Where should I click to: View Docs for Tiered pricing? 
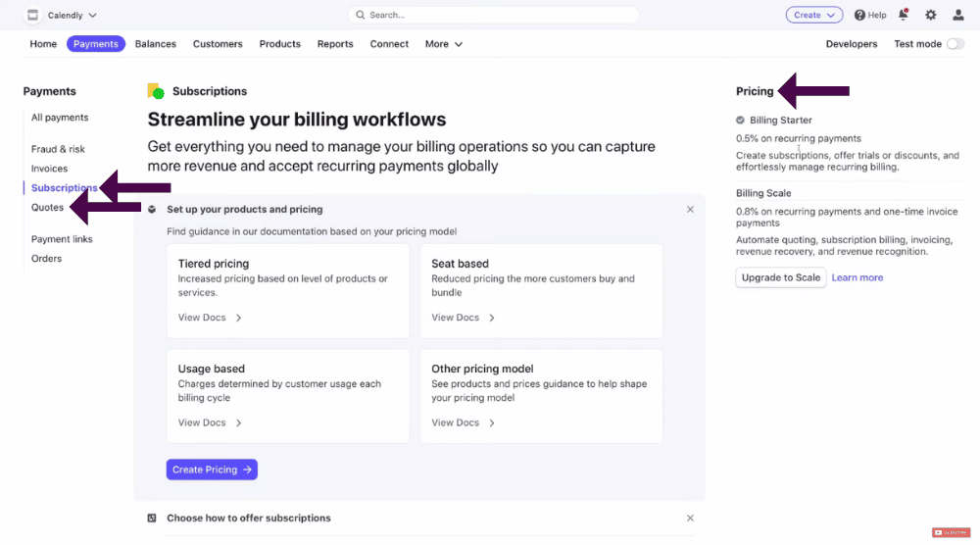[202, 318]
